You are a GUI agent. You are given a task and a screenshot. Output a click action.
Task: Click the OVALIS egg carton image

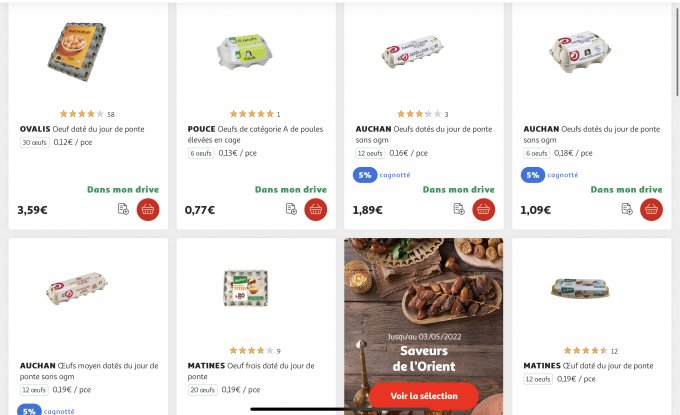76,52
